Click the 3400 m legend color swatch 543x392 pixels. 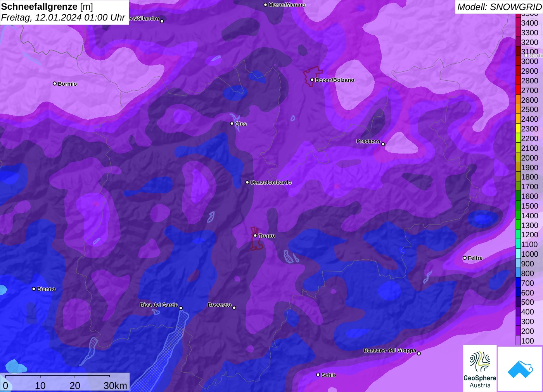pos(518,22)
